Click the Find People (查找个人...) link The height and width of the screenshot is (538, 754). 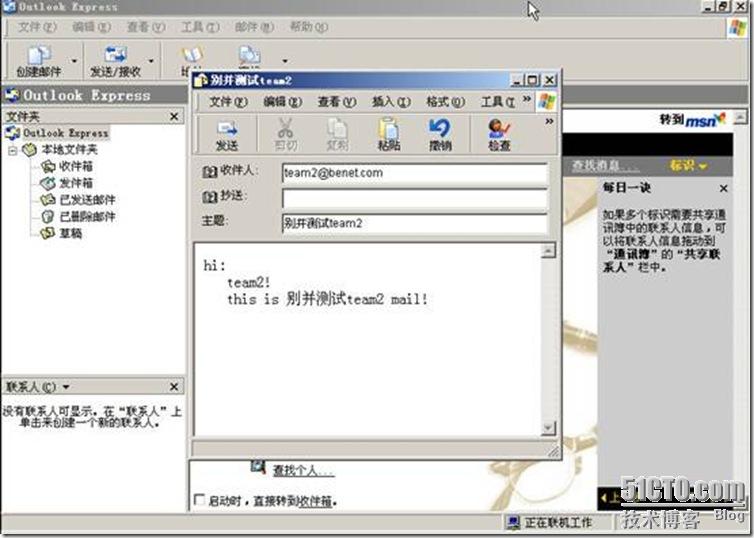pyautogui.click(x=303, y=470)
